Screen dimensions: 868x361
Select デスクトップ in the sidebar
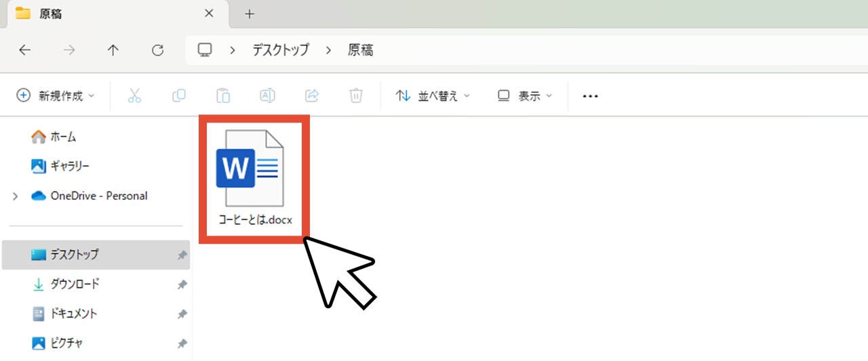point(96,255)
